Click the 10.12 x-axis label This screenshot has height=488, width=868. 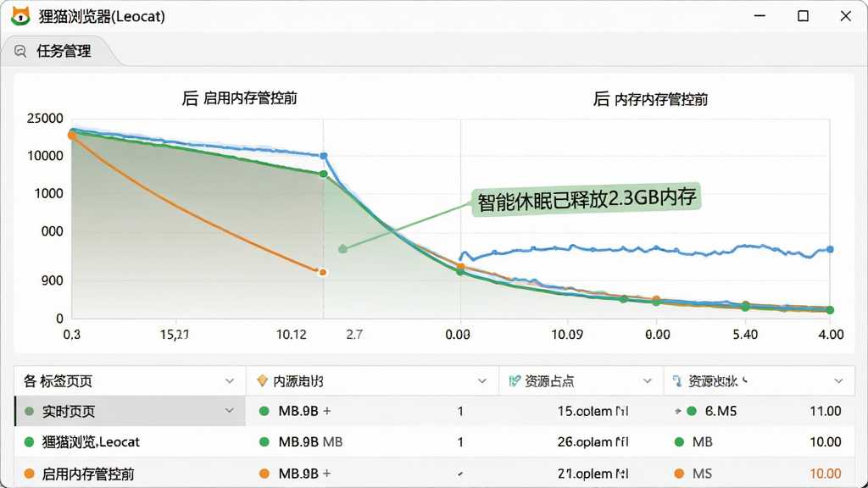[292, 335]
